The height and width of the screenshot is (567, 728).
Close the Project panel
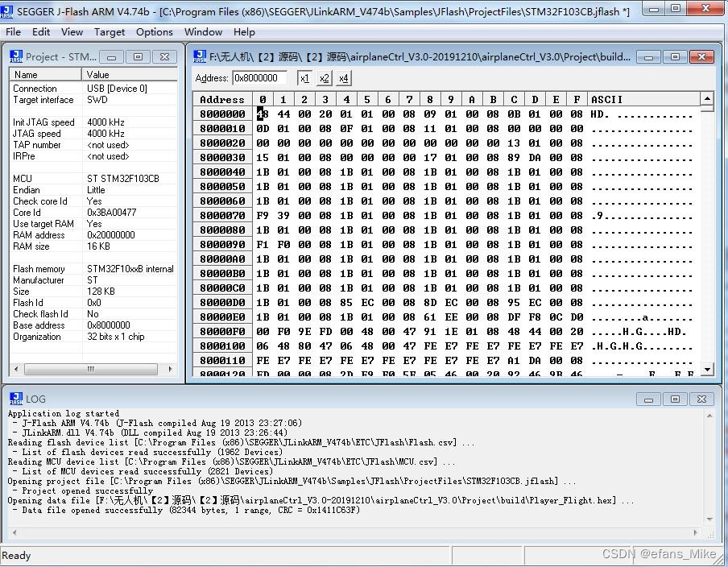coord(164,57)
